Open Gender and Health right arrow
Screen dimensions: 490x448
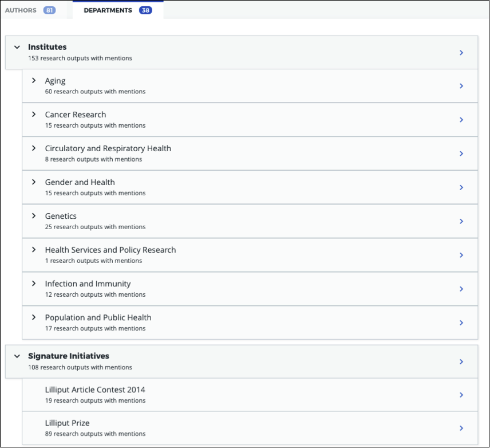coord(461,187)
